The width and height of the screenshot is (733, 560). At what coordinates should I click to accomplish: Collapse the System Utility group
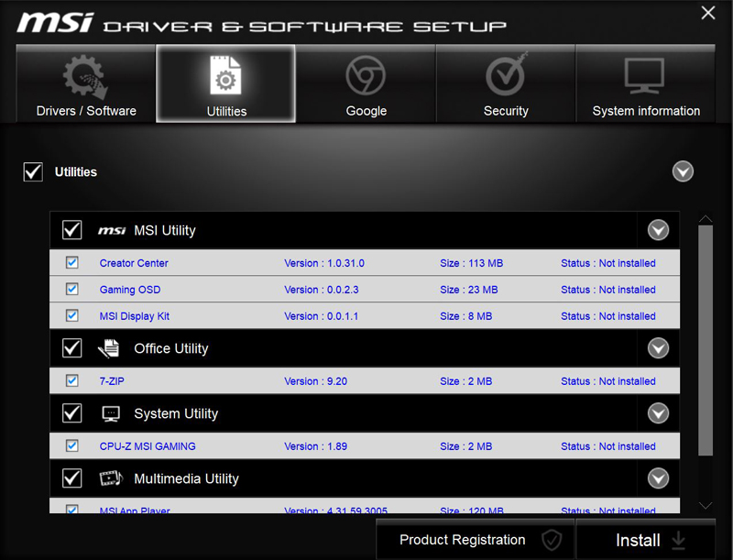pyautogui.click(x=658, y=413)
